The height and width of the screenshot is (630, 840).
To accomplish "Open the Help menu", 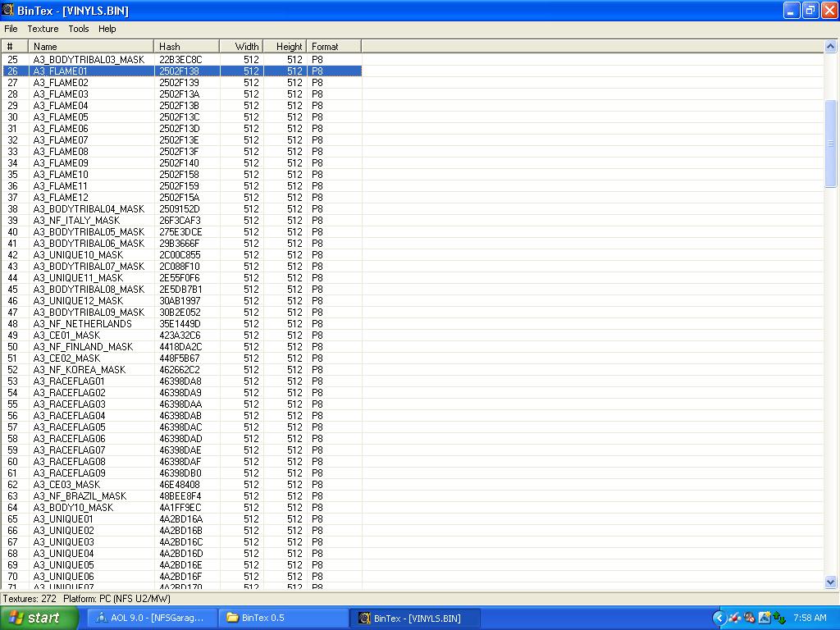I will click(107, 29).
